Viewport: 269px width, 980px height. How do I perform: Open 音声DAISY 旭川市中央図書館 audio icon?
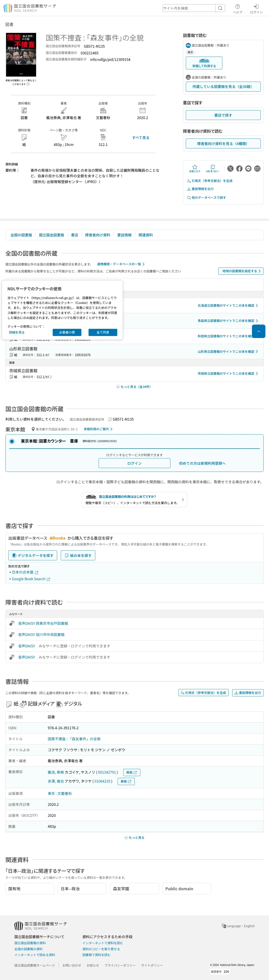(x=12, y=634)
